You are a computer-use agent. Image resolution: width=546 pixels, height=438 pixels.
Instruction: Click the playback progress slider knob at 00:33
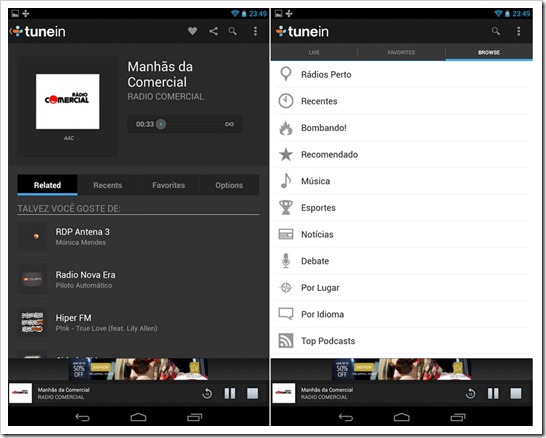(161, 124)
